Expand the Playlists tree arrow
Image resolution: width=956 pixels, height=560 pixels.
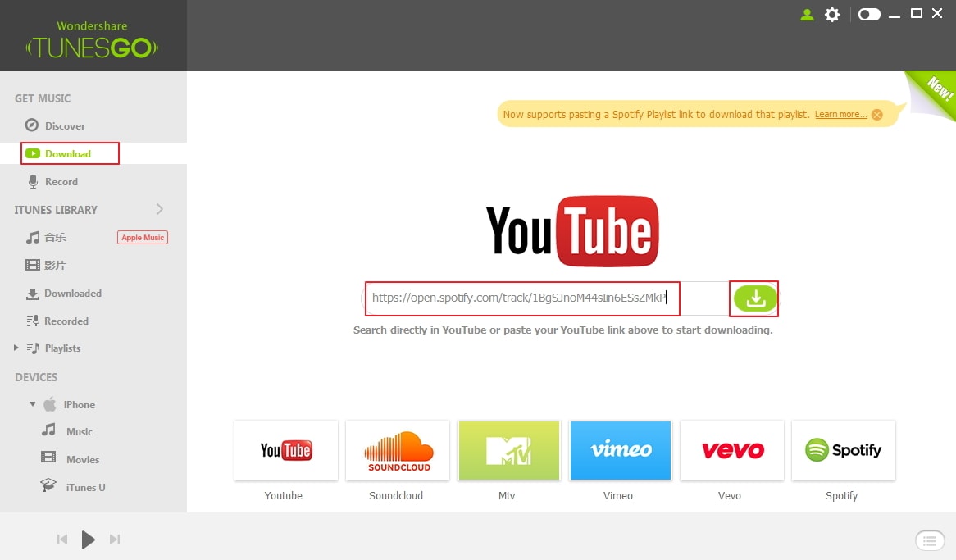tap(16, 348)
